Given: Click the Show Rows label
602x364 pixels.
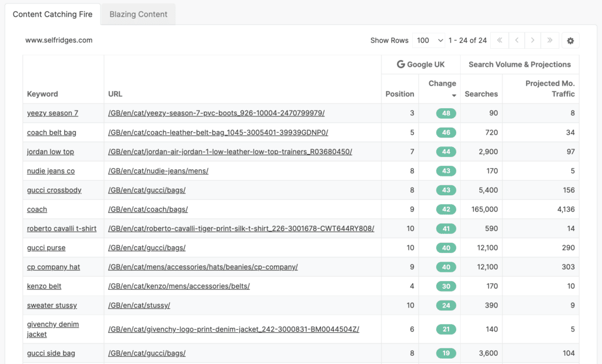Looking at the screenshot, I should point(389,41).
